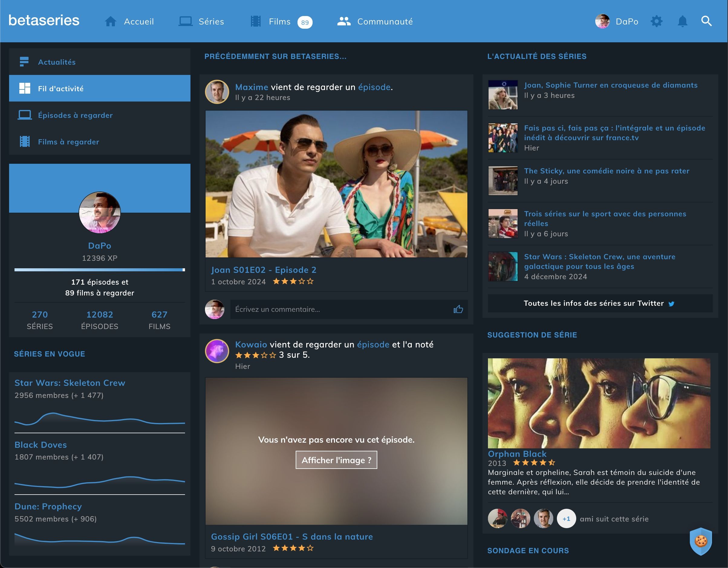Open the search magnifier icon

tap(706, 21)
